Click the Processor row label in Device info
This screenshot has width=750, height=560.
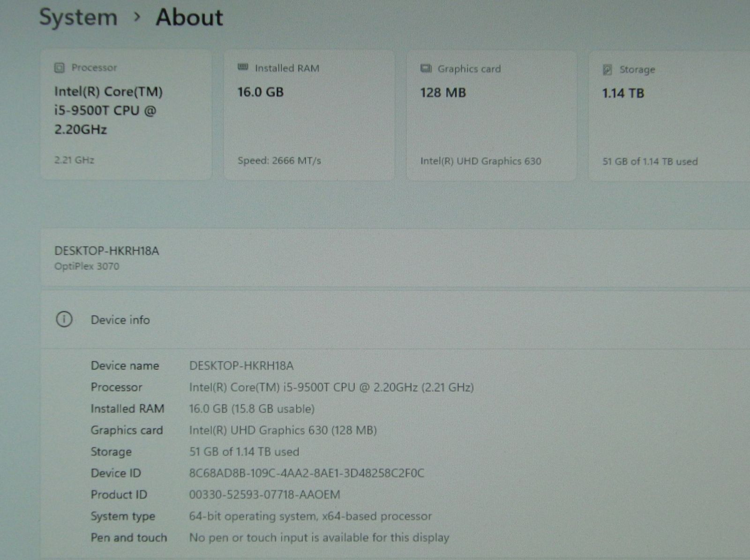click(116, 387)
